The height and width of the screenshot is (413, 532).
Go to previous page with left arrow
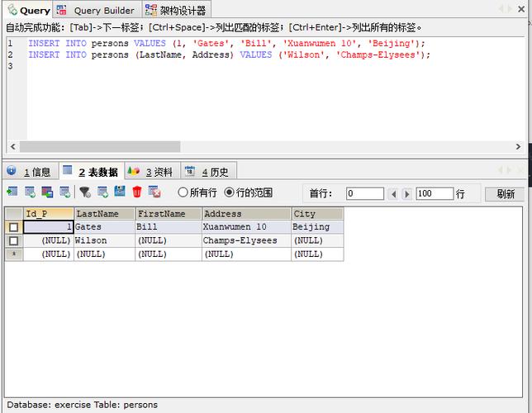coord(393,194)
